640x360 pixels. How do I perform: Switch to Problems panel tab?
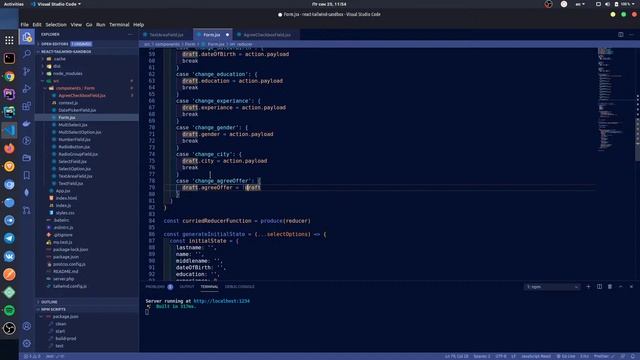159,287
